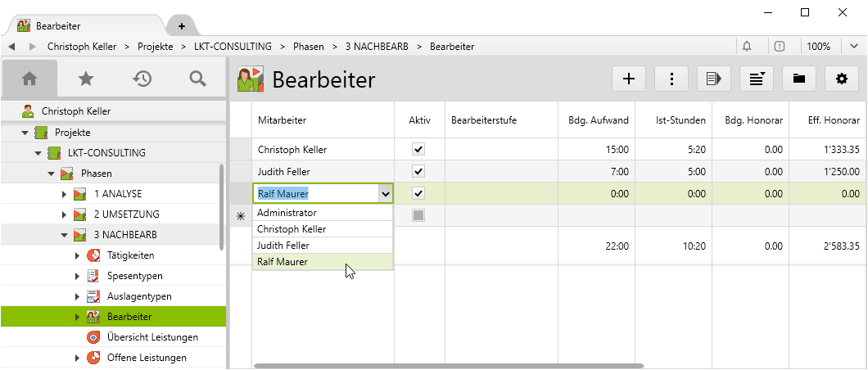This screenshot has width=868, height=370.
Task: Open the three-dot more options menu
Action: point(671,79)
